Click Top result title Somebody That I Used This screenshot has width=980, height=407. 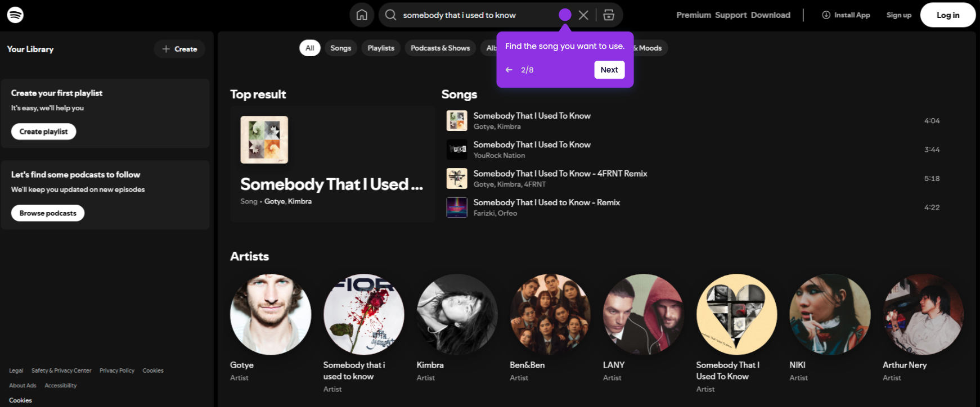(331, 184)
